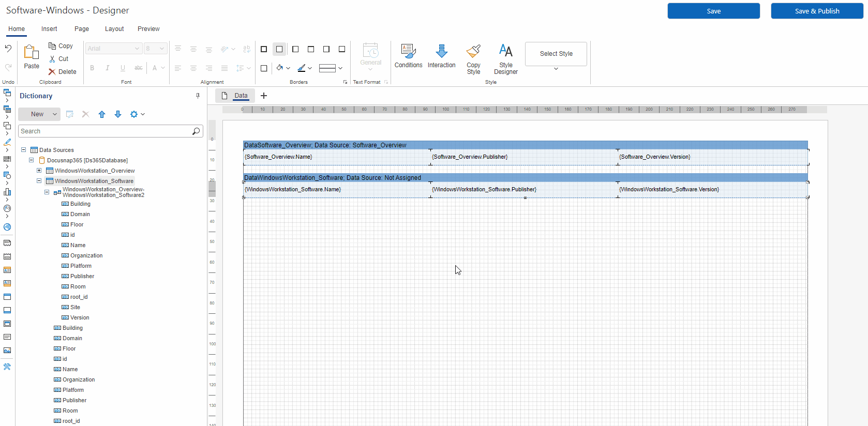Click the Undo arrow
Screen dimensions: 868x426
8,49
